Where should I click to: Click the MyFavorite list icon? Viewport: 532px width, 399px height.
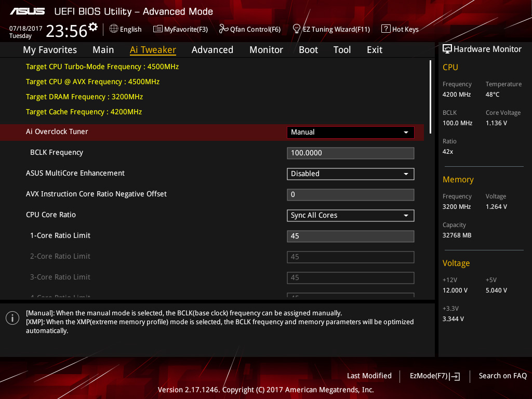pos(158,29)
